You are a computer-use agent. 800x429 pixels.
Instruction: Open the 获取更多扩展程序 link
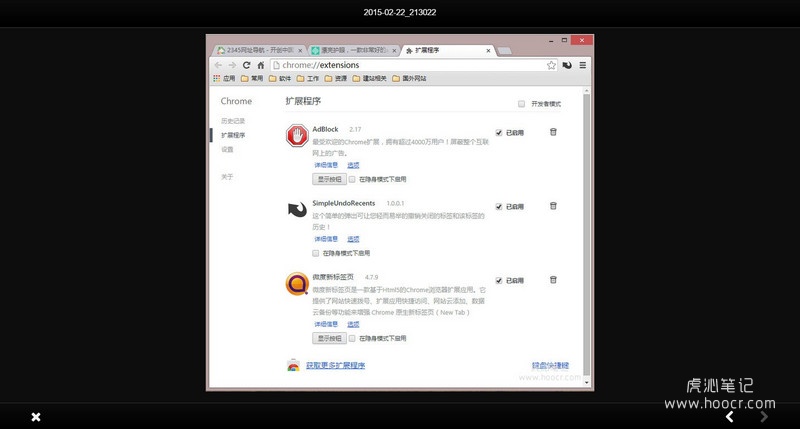pyautogui.click(x=335, y=366)
